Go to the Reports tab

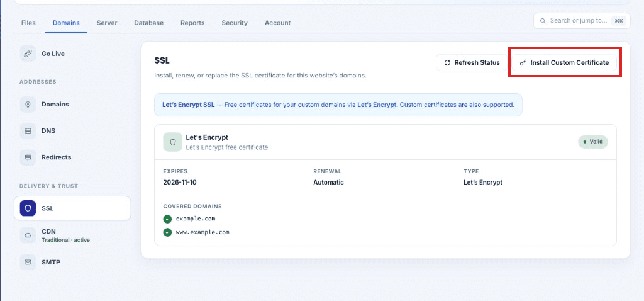click(192, 23)
